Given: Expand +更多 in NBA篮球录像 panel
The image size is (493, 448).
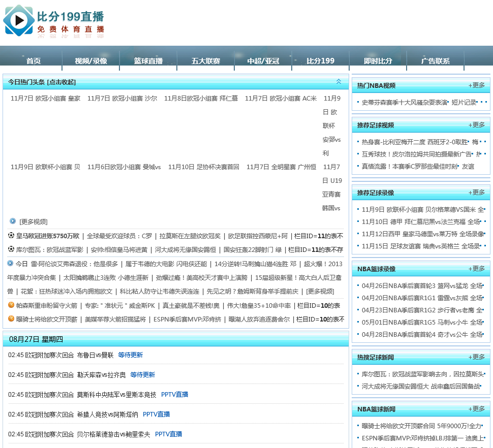Looking at the screenshot, I should [x=477, y=269].
